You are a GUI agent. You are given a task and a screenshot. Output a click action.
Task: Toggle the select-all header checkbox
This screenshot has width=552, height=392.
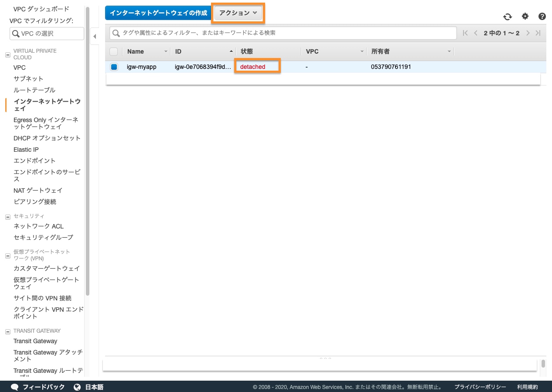point(114,51)
